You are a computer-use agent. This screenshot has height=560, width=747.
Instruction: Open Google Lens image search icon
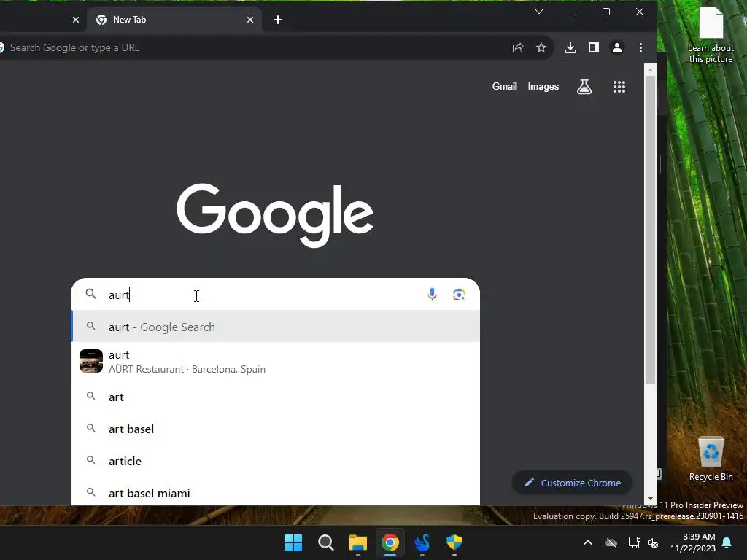[459, 295]
